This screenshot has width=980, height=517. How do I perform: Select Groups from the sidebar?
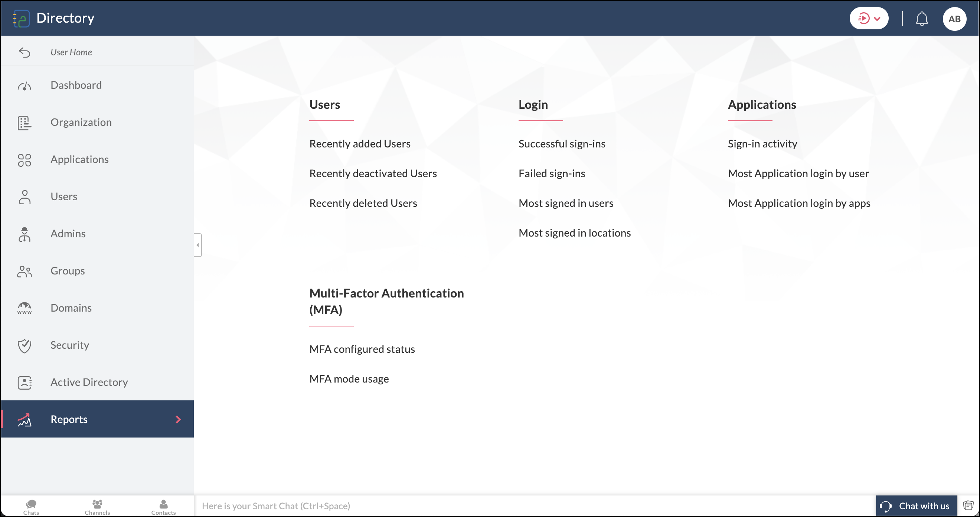(x=68, y=271)
